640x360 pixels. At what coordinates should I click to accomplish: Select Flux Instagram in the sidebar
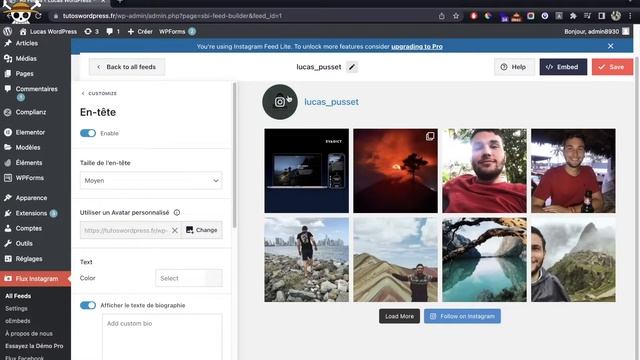pos(37,279)
